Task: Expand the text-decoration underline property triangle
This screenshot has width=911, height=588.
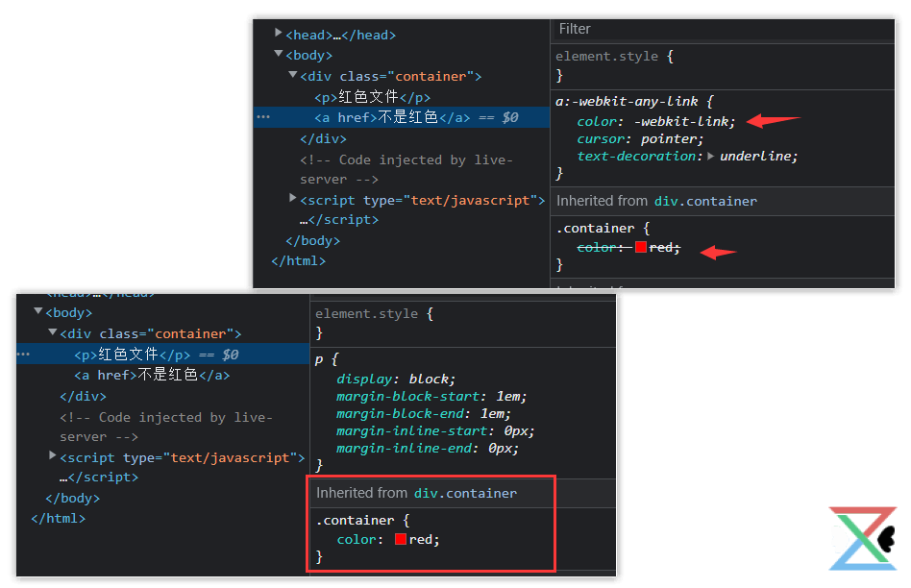Action: [x=710, y=156]
